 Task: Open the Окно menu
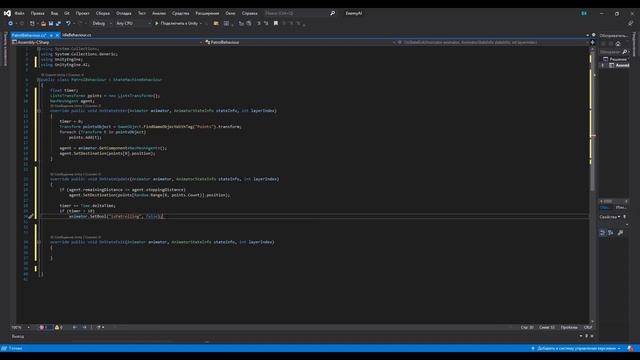tap(230, 13)
